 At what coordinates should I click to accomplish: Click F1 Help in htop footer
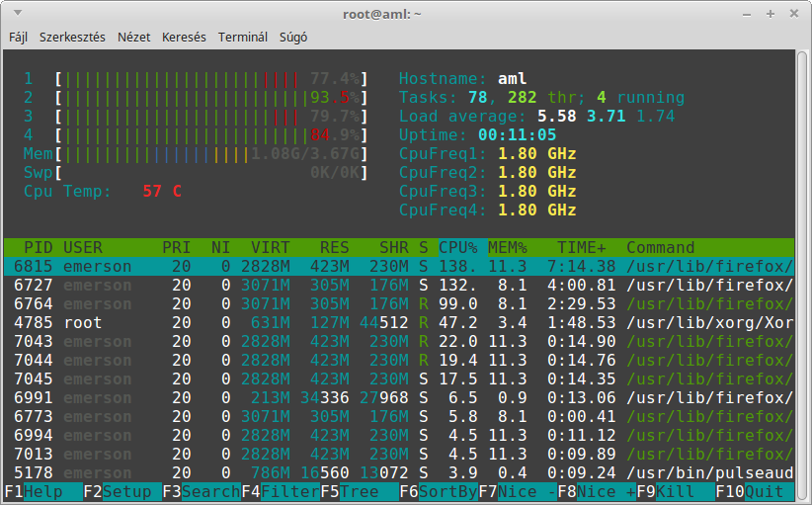43,491
